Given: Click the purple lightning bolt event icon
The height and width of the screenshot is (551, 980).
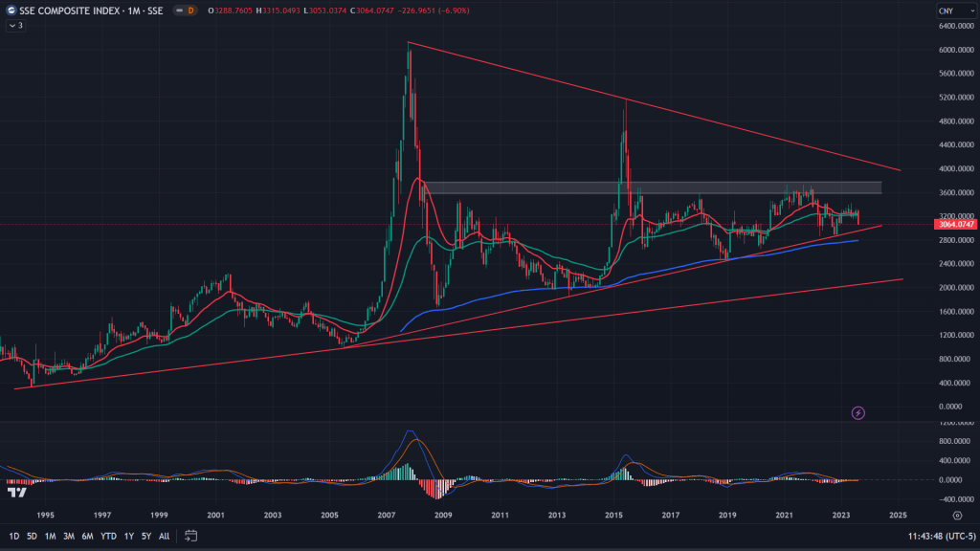Looking at the screenshot, I should tap(858, 412).
